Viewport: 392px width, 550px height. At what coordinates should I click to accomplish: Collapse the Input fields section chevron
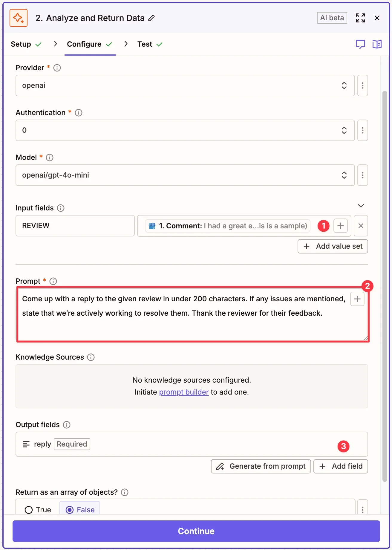(x=361, y=206)
